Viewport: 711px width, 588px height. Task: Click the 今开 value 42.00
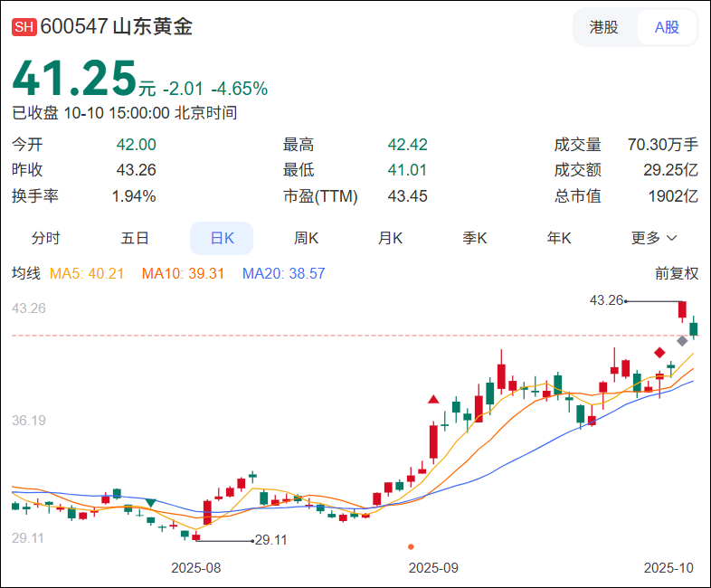136,145
